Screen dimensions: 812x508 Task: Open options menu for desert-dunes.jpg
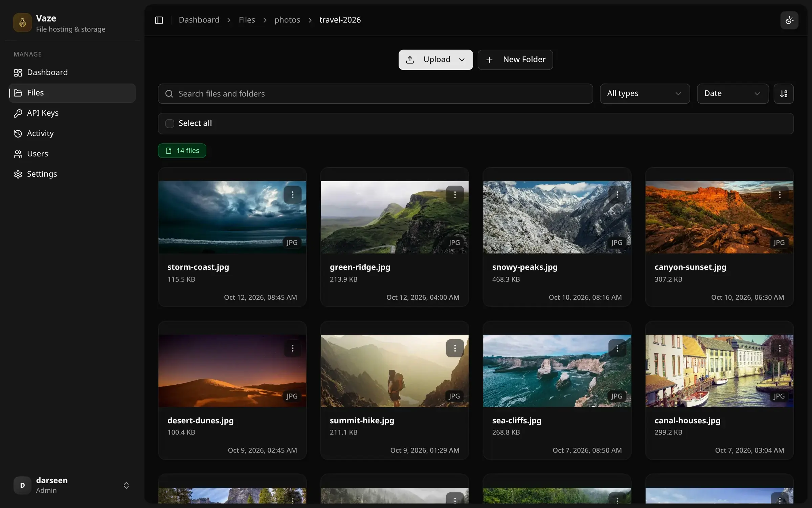pos(292,348)
